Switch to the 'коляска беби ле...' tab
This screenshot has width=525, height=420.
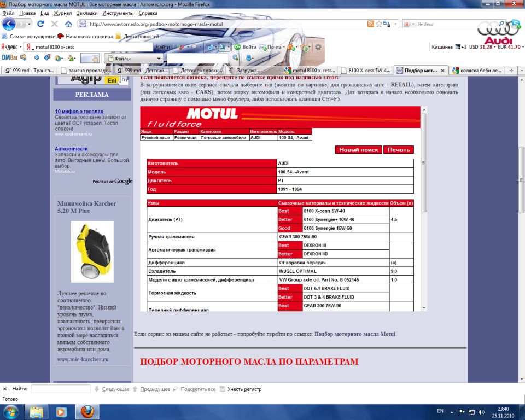pyautogui.click(x=477, y=71)
